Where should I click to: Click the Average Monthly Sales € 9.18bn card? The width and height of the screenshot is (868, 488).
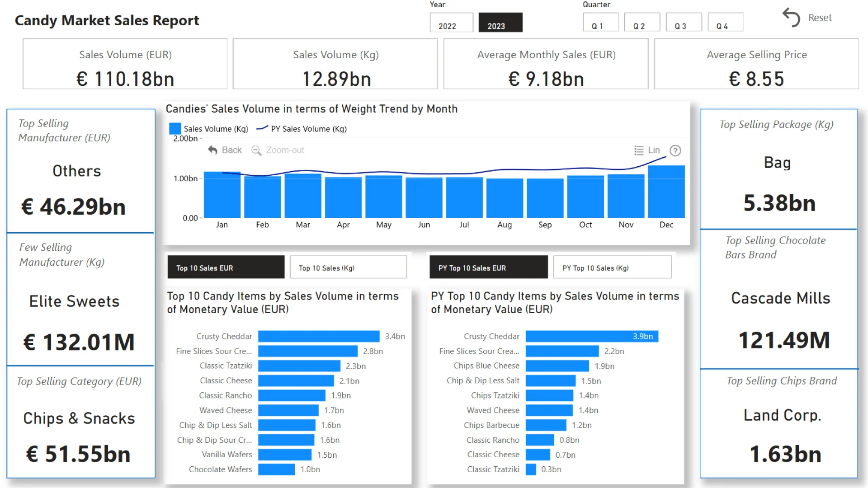coord(546,64)
